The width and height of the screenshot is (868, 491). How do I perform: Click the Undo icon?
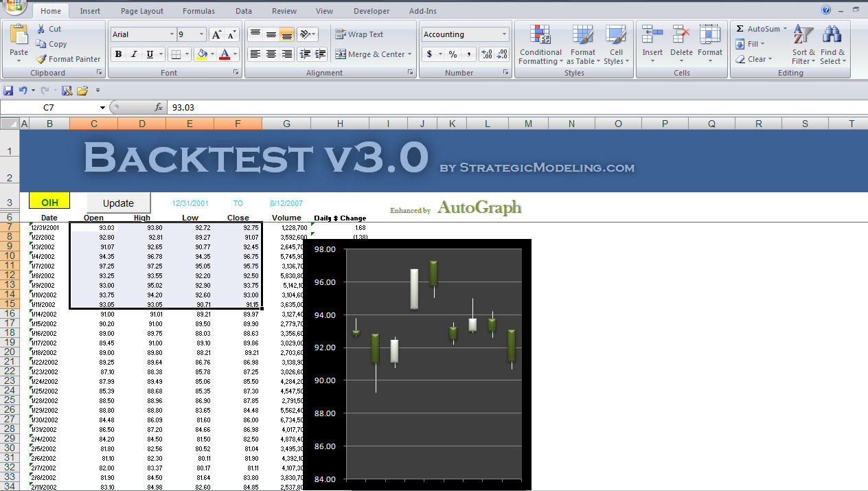(23, 90)
